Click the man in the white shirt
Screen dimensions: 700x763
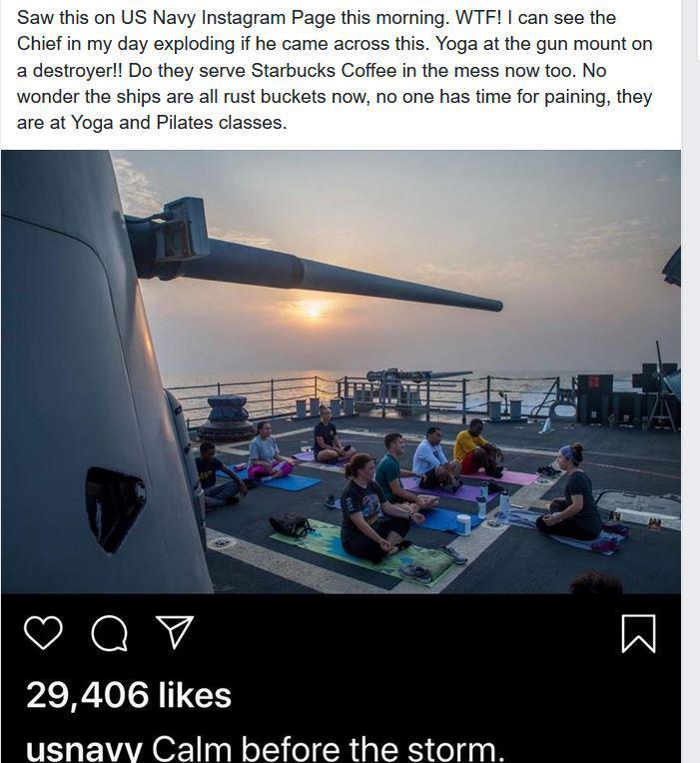click(x=433, y=460)
